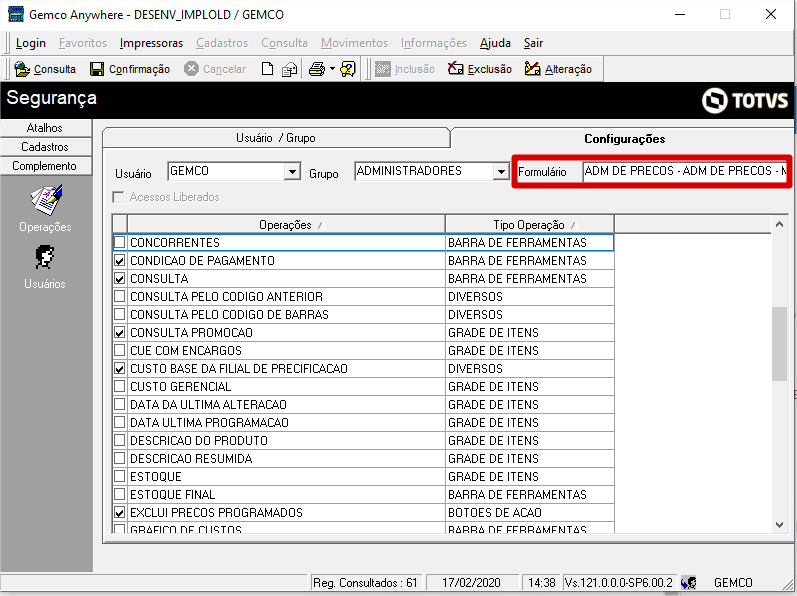Open the Ajuda menu
The height and width of the screenshot is (596, 797).
495,43
